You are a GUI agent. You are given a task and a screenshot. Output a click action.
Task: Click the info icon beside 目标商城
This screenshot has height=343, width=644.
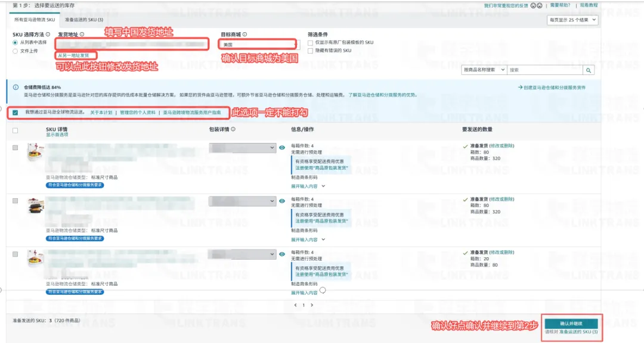[x=245, y=35]
